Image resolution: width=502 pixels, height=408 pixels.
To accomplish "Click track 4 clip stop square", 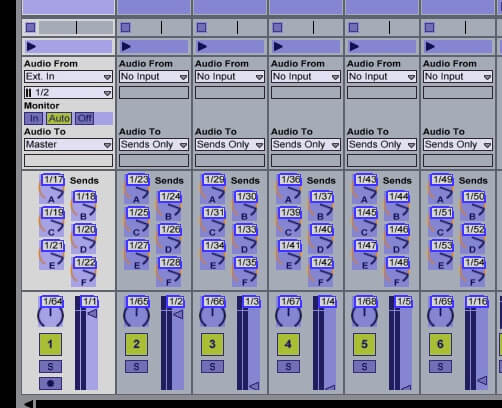I will 277,27.
